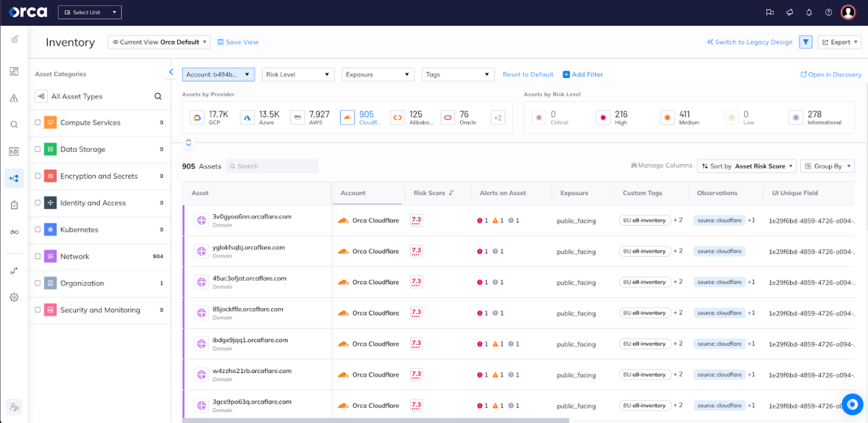The width and height of the screenshot is (868, 423).
Task: Open the settings gear in the sidebar
Action: (14, 297)
